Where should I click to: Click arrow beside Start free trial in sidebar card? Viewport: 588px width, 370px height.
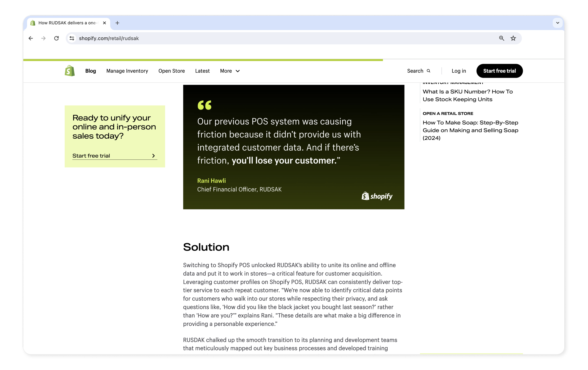(153, 156)
